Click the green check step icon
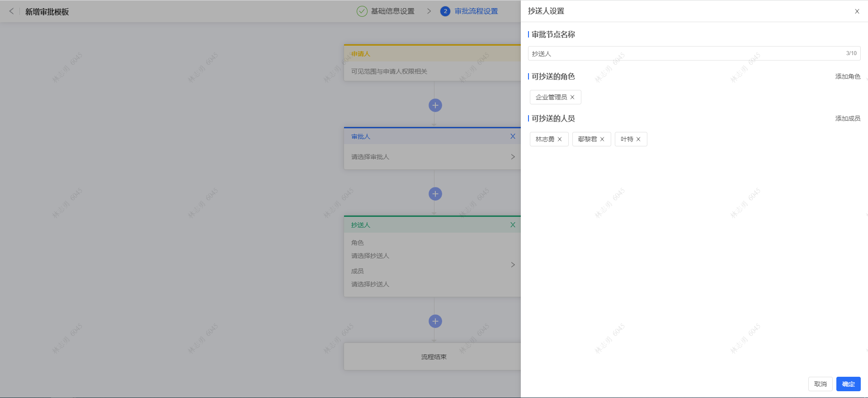The width and height of the screenshot is (868, 398). (362, 11)
